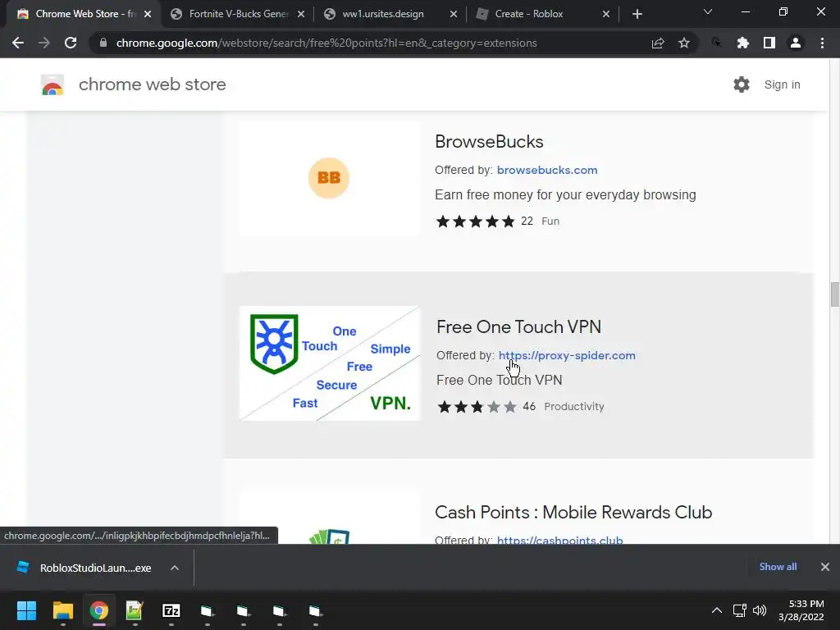The image size is (840, 630).
Task: Open the Extensions puzzle icon
Action: [x=742, y=43]
